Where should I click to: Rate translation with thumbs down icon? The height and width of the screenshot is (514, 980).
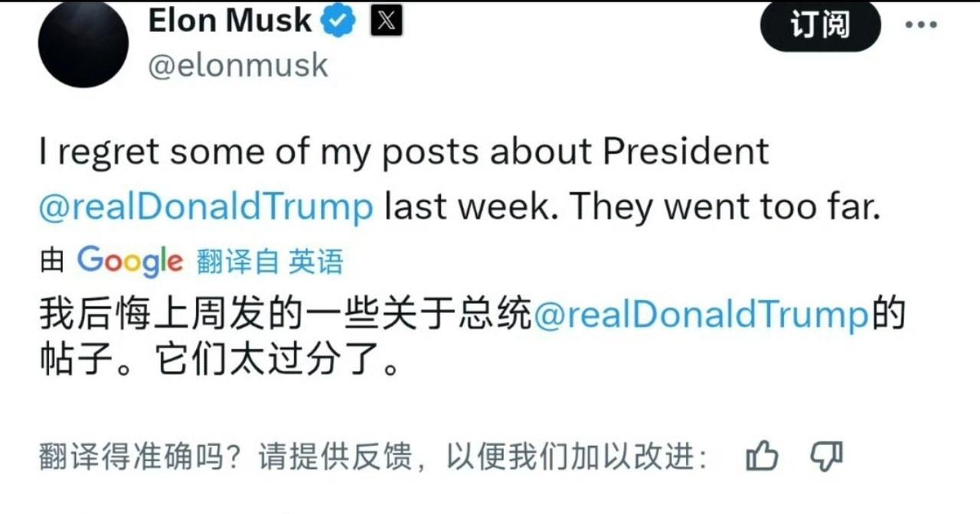click(826, 457)
